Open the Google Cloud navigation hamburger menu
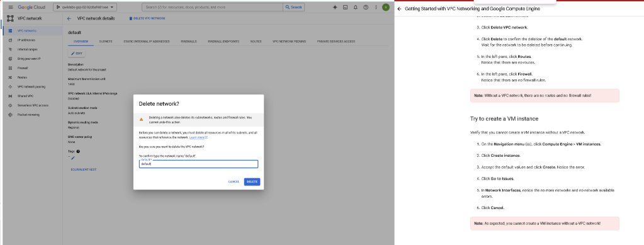 (11, 8)
